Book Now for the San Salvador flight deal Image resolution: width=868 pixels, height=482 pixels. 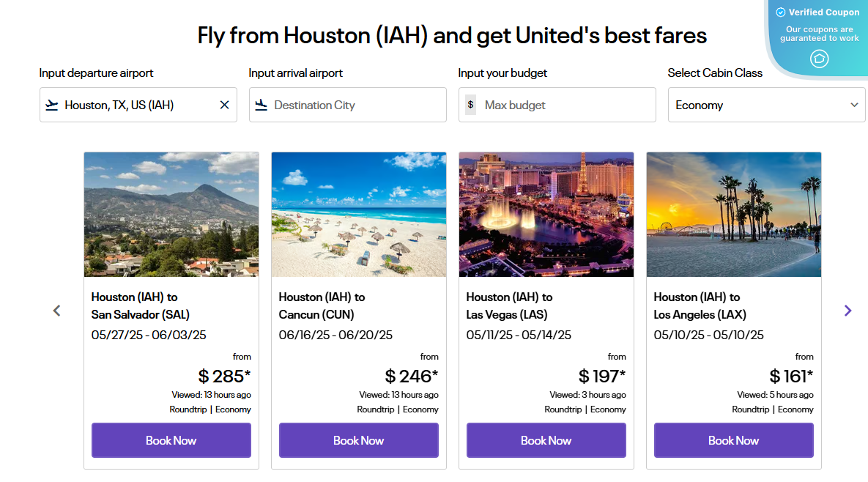click(x=171, y=440)
